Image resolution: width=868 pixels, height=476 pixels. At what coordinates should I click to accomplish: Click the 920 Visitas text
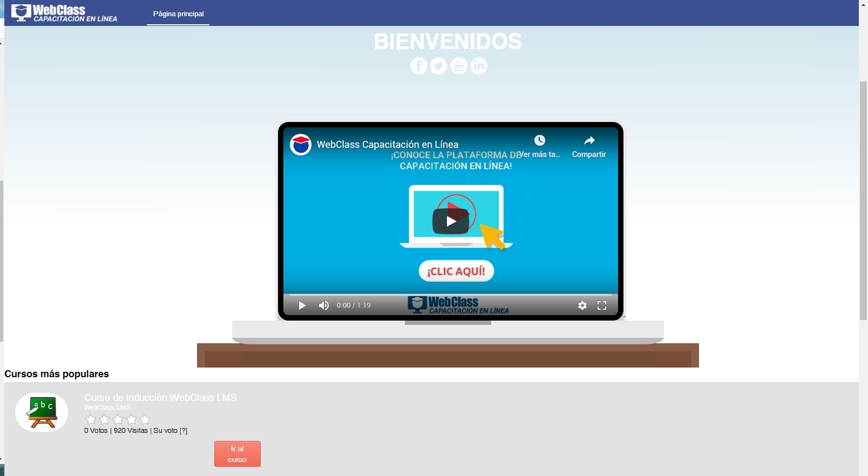(x=131, y=431)
